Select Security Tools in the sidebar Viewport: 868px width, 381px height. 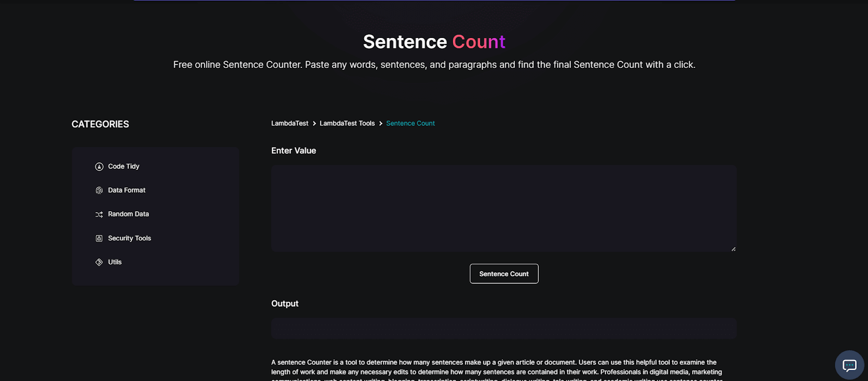pos(129,238)
